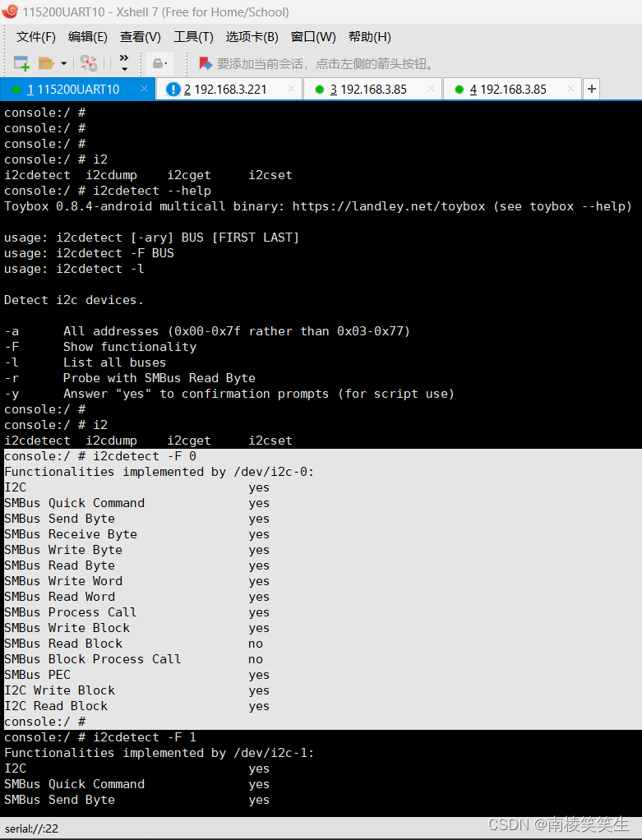
Task: Open the 选项卡(B) menu
Action: (252, 36)
